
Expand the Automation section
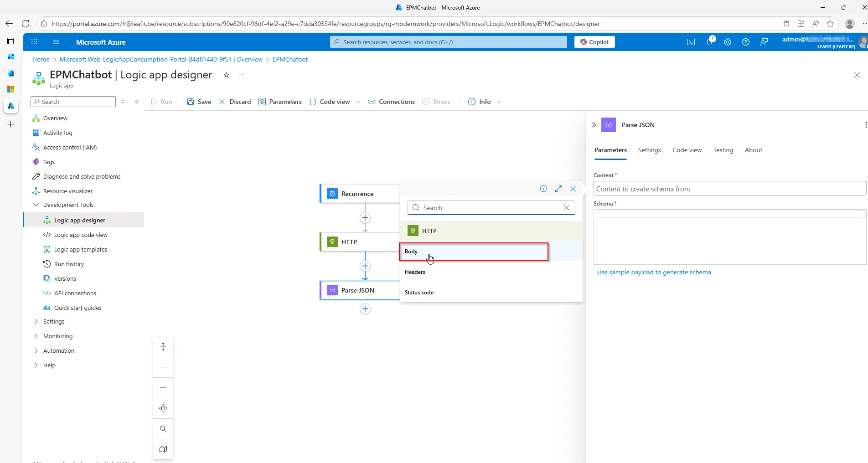(36, 350)
